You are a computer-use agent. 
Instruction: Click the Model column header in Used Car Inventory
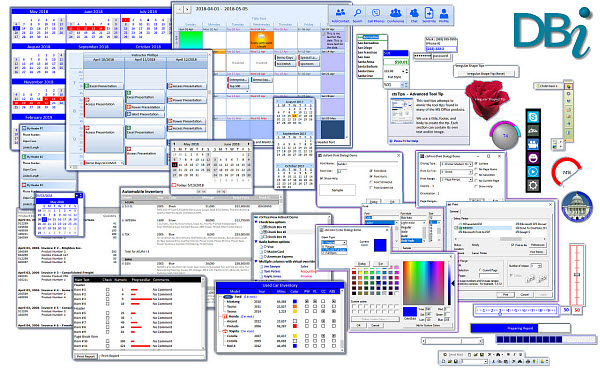[235, 291]
